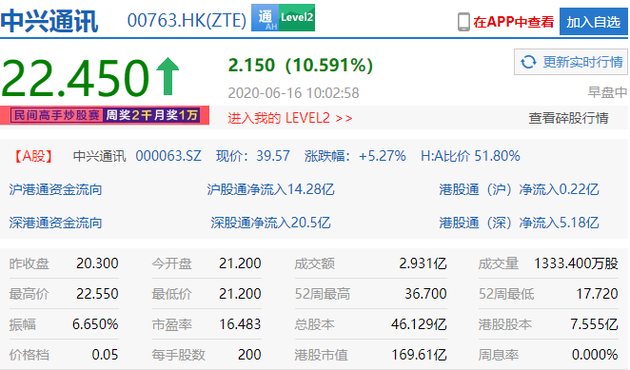
Task: Click the 民间高手炒股赛 banner
Action: point(104,115)
